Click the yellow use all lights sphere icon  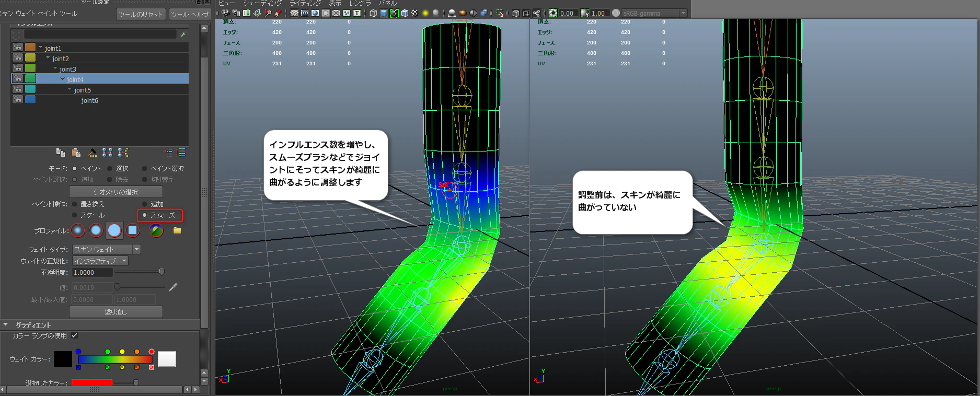(425, 13)
